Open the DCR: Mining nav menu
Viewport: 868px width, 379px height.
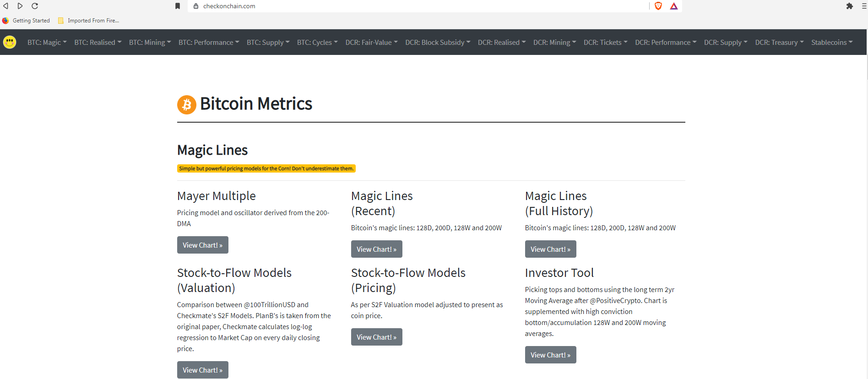tap(555, 42)
